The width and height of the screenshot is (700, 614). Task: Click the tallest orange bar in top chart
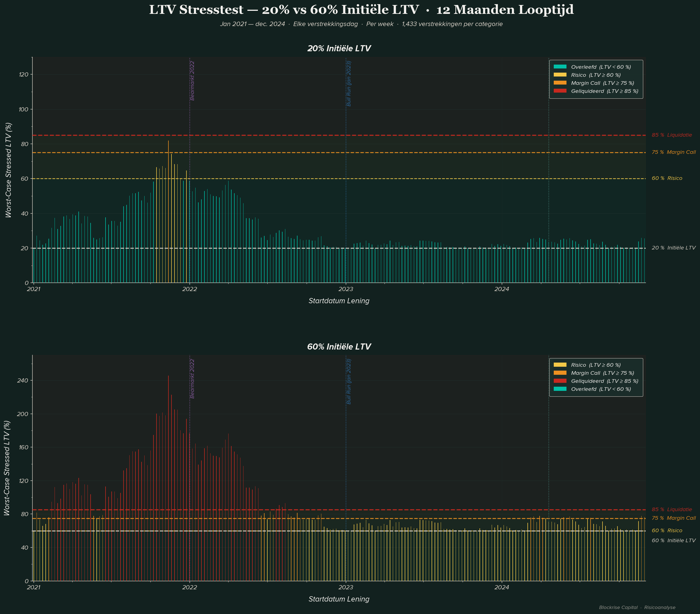pyautogui.click(x=168, y=206)
